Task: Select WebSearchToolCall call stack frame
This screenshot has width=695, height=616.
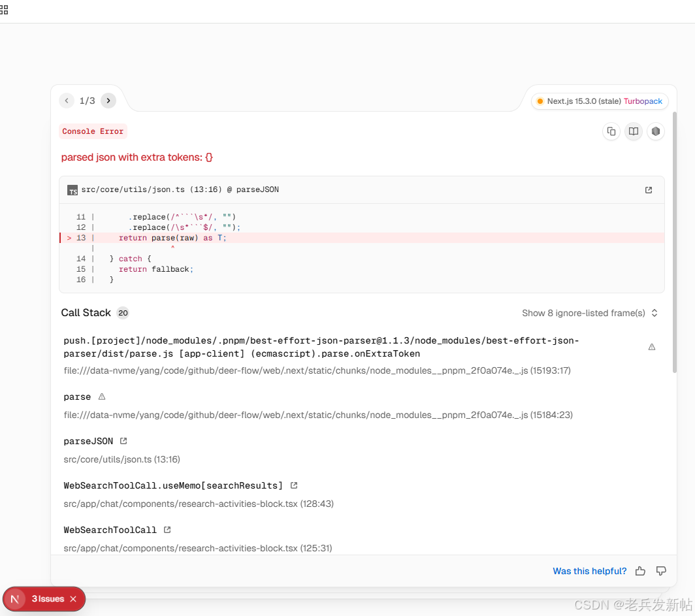Action: (110, 530)
